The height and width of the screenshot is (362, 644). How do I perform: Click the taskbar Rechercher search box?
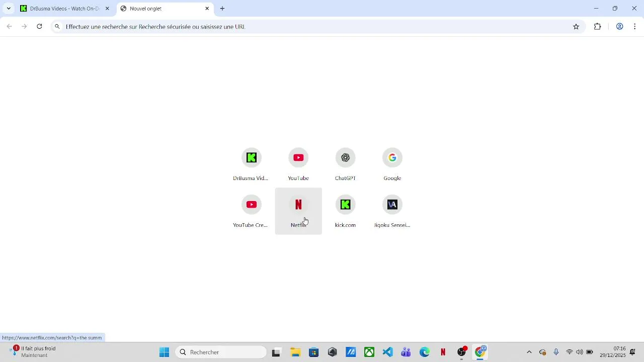(221, 352)
